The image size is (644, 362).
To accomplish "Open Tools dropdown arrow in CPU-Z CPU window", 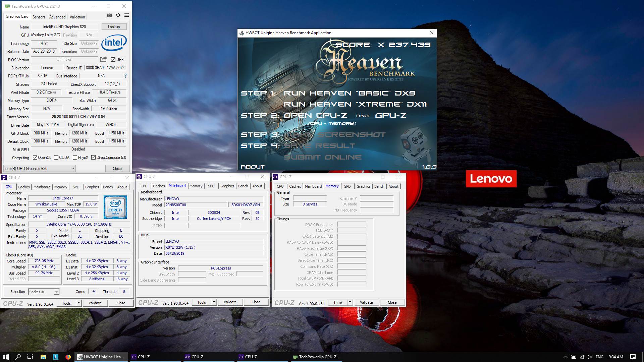I will coord(78,303).
